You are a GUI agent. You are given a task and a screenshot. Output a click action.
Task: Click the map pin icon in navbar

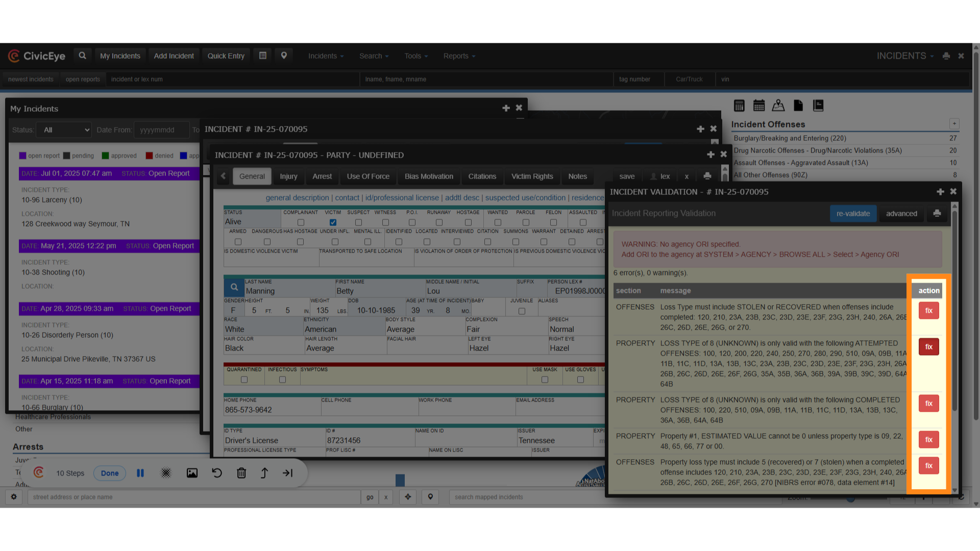(284, 56)
